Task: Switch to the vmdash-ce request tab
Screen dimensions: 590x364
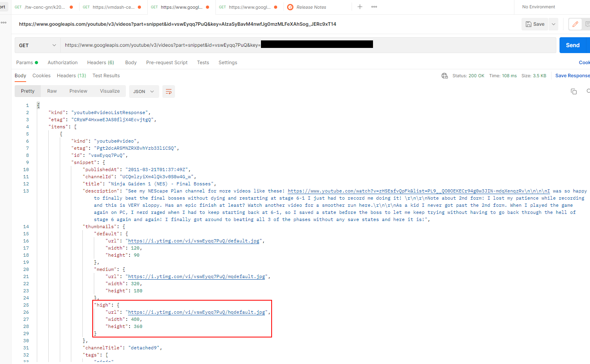Action: pyautogui.click(x=112, y=7)
